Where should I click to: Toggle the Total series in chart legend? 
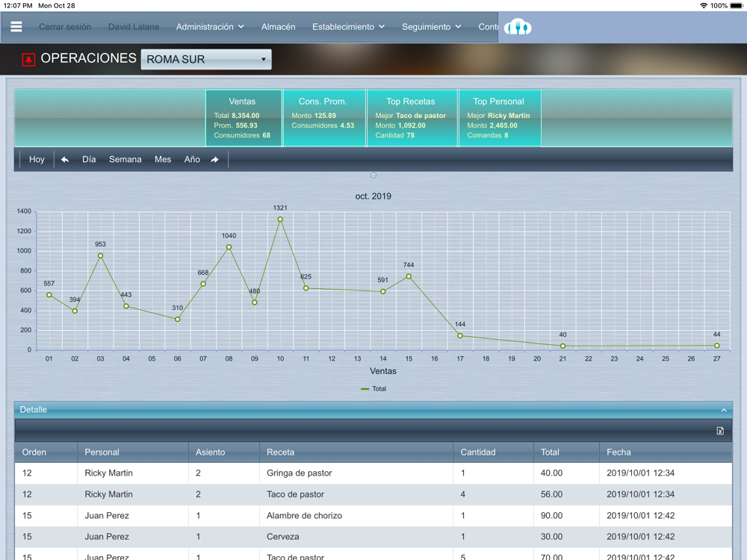tap(373, 388)
